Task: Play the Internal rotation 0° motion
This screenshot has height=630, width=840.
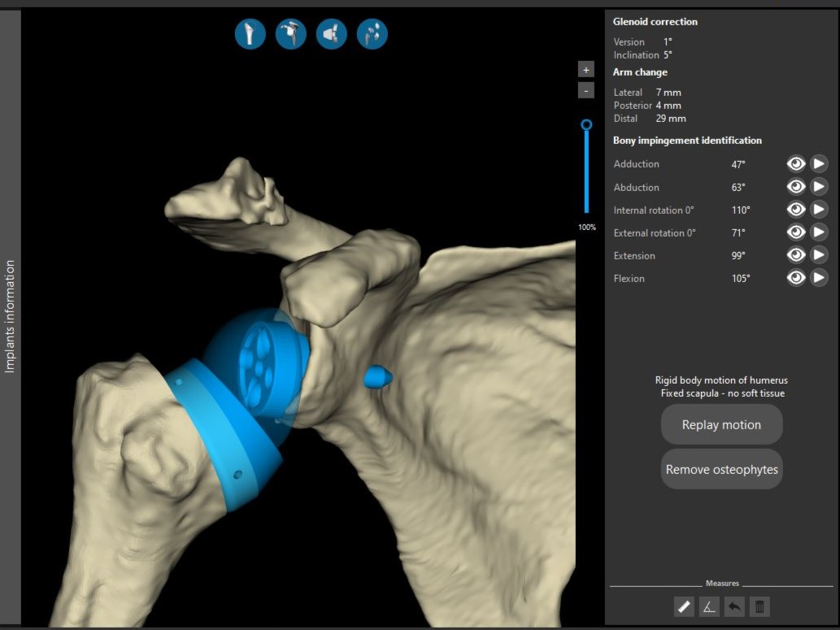Action: pos(819,210)
